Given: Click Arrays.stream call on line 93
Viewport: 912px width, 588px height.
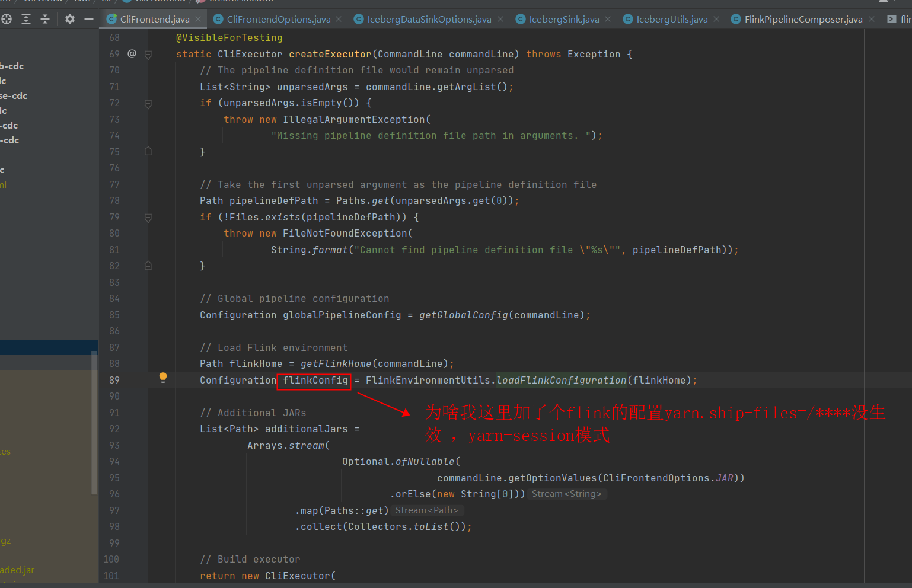Looking at the screenshot, I should 286,445.
